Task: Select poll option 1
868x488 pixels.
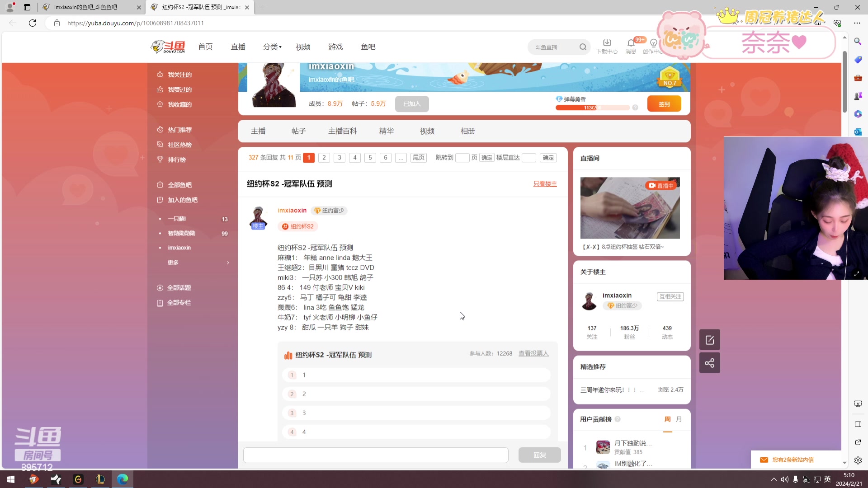Action: (x=416, y=375)
